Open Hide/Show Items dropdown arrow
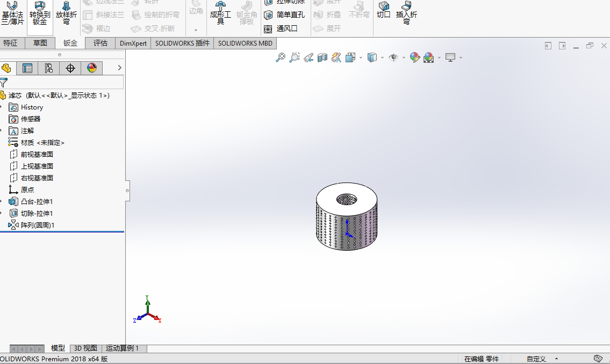This screenshot has height=364, width=610. pyautogui.click(x=404, y=58)
